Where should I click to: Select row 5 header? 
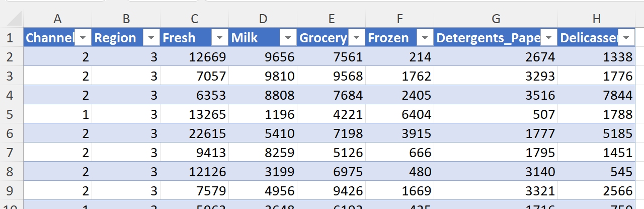click(x=10, y=115)
